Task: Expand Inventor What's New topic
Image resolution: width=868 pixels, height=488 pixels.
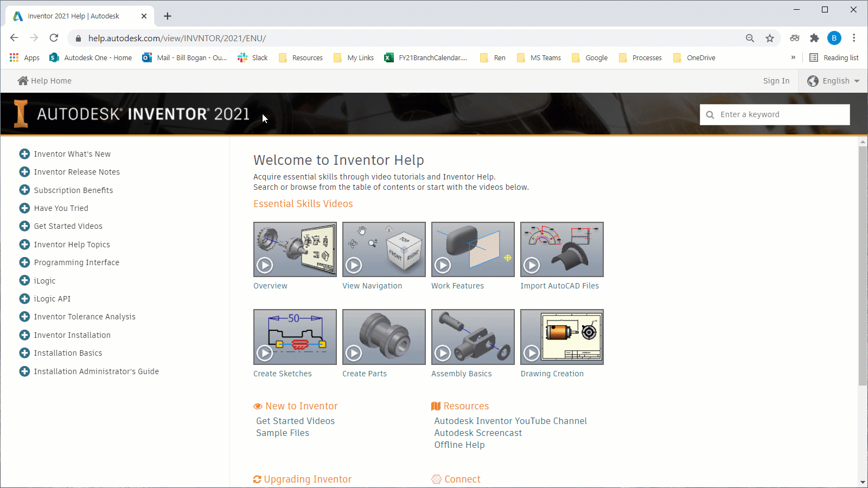Action: 24,154
